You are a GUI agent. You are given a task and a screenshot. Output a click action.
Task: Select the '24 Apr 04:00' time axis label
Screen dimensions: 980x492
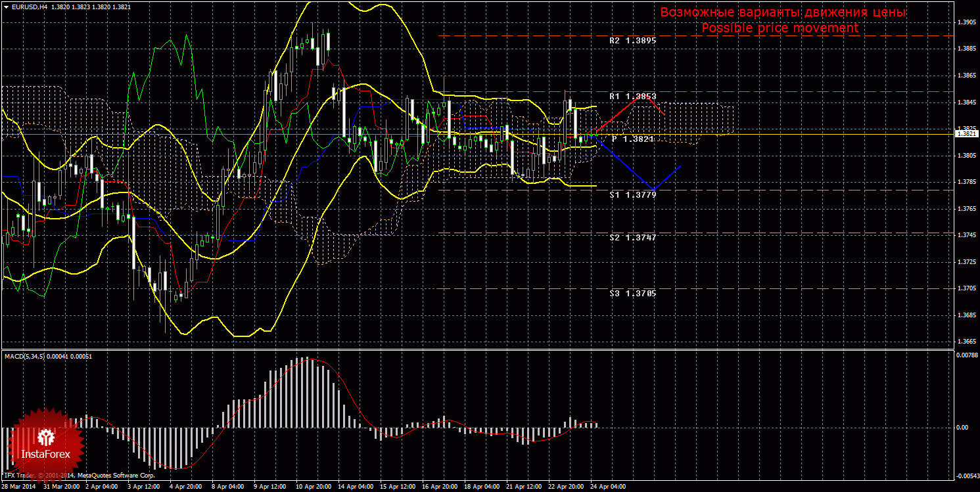tap(608, 487)
